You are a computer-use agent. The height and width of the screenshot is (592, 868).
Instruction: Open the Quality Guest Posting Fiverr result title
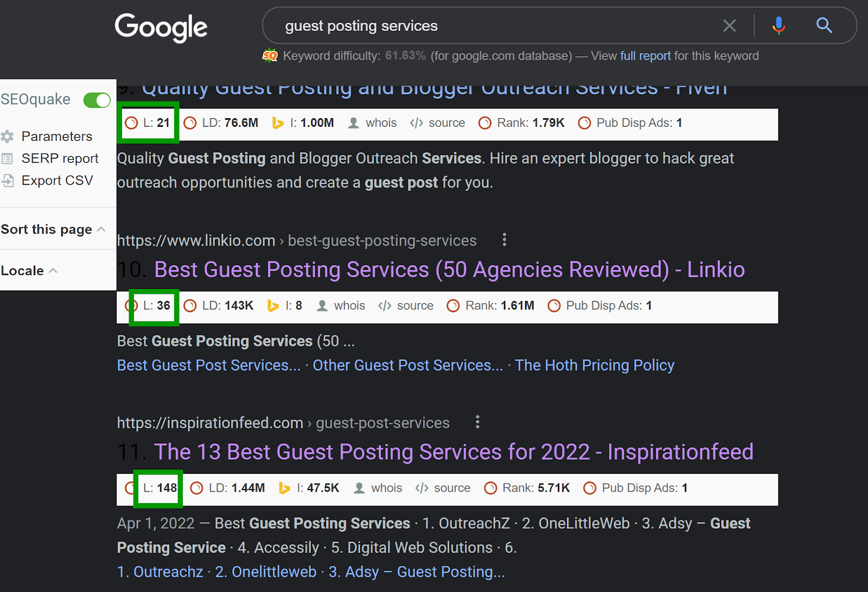(435, 91)
